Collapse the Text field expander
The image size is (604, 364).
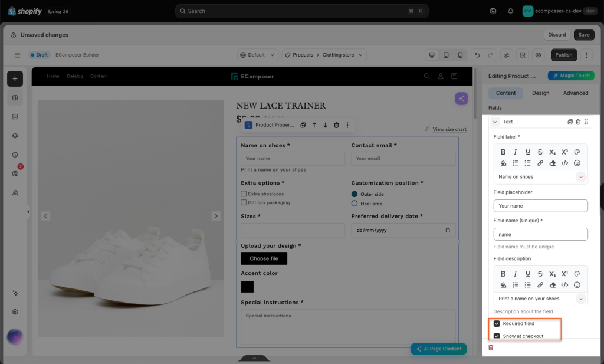[x=495, y=122]
